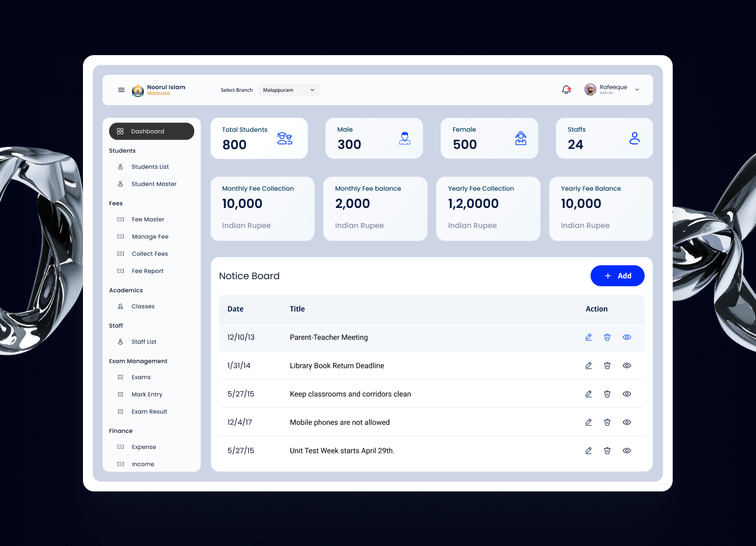Select the Students List person icon
The width and height of the screenshot is (756, 546).
pyautogui.click(x=120, y=166)
